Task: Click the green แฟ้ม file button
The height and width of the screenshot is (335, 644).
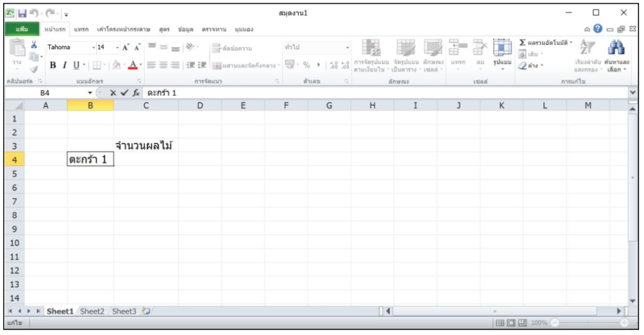Action: coord(23,30)
